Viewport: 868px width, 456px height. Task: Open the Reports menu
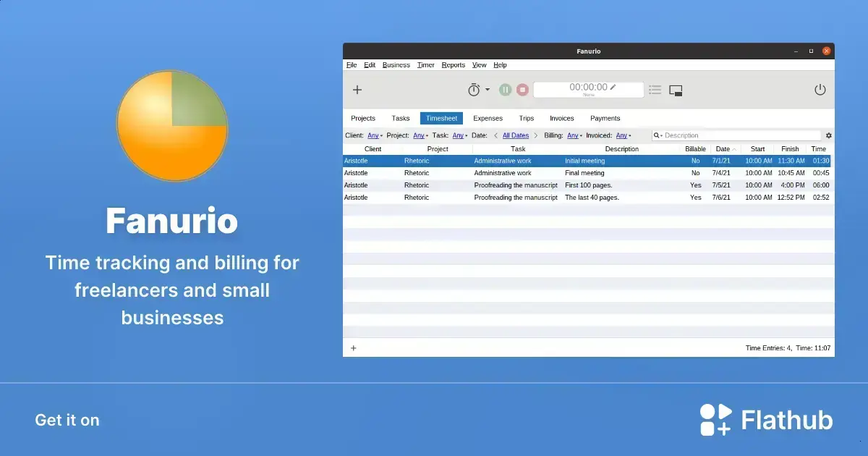pyautogui.click(x=454, y=65)
